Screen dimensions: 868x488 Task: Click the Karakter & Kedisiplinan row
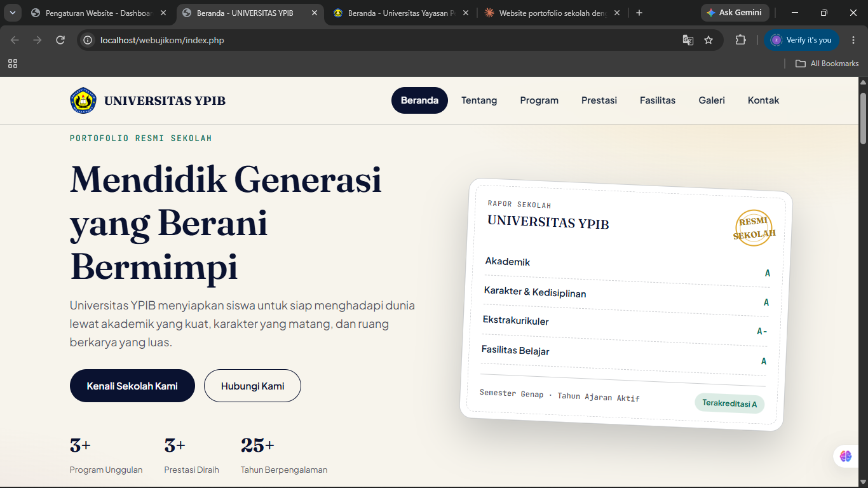pos(626,297)
